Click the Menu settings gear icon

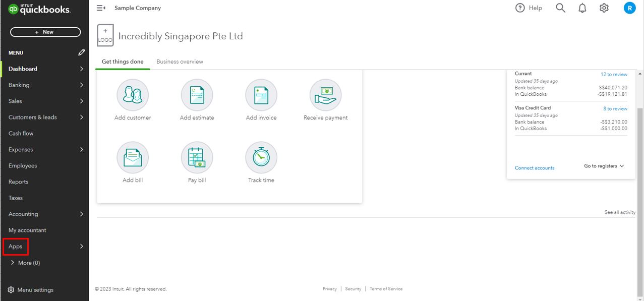click(x=11, y=290)
